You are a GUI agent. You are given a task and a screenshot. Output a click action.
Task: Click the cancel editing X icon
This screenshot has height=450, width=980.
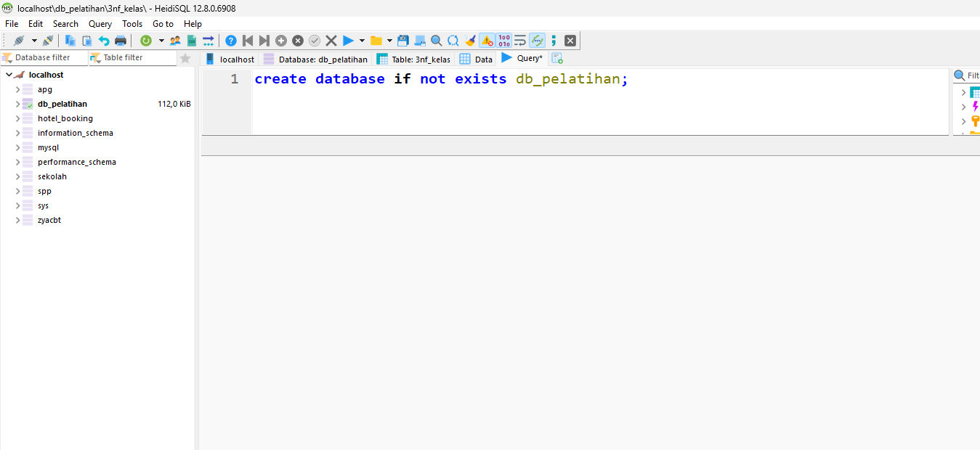point(331,41)
